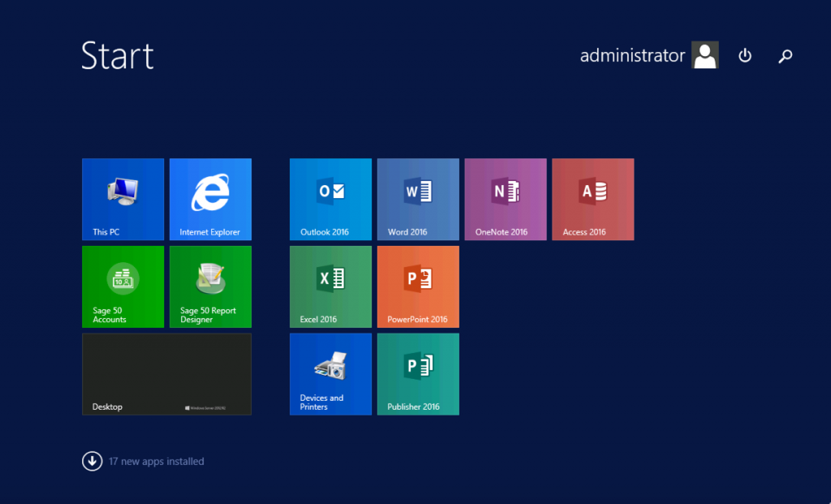The width and height of the screenshot is (831, 504).
Task: Start Access 2016
Action: pos(592,199)
